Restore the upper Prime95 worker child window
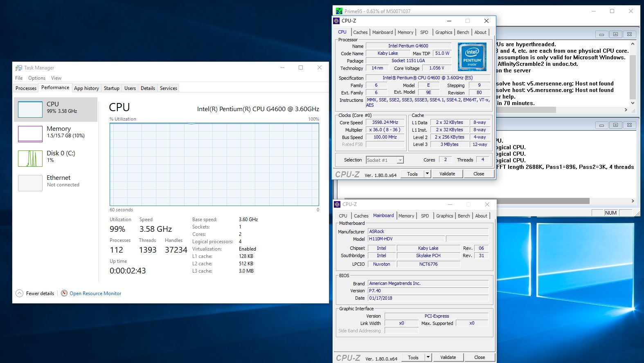The image size is (644, 363). coord(615,34)
